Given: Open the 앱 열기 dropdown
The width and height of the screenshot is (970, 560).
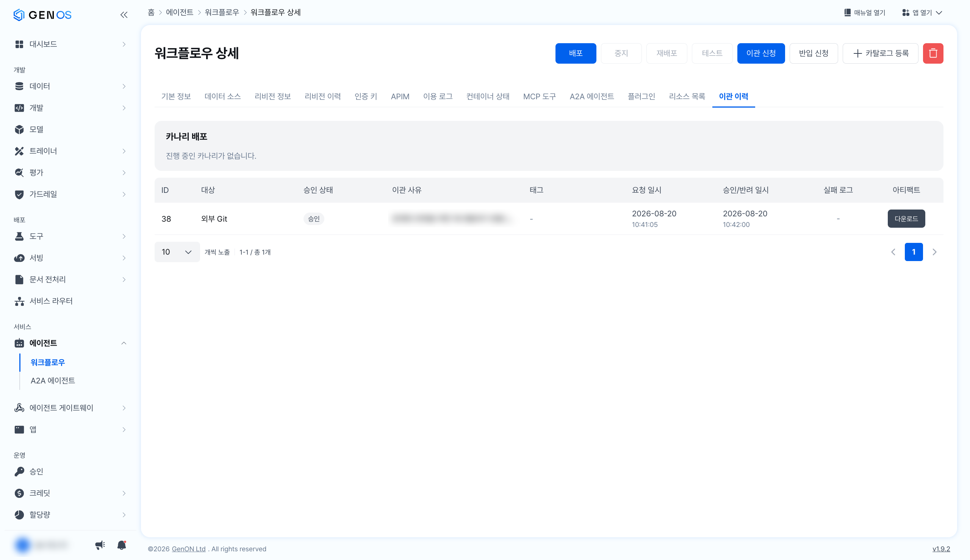Looking at the screenshot, I should (x=922, y=13).
